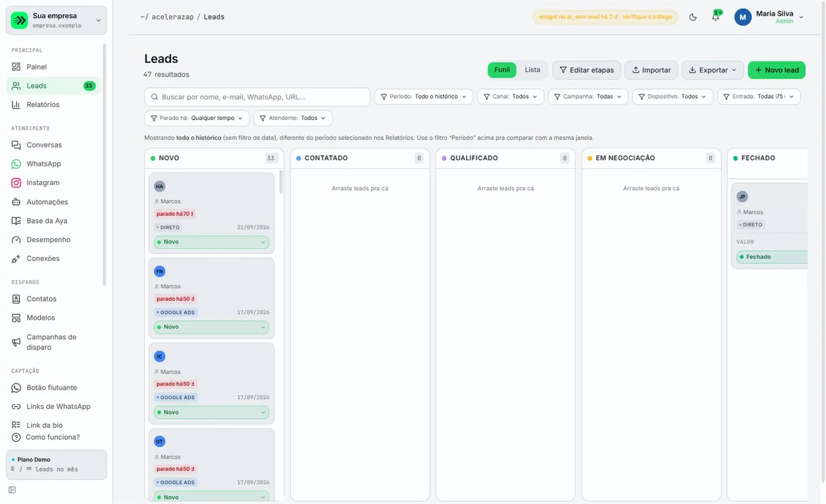Click the green 33 Leads badge
This screenshot has width=826, height=504.
pos(89,86)
